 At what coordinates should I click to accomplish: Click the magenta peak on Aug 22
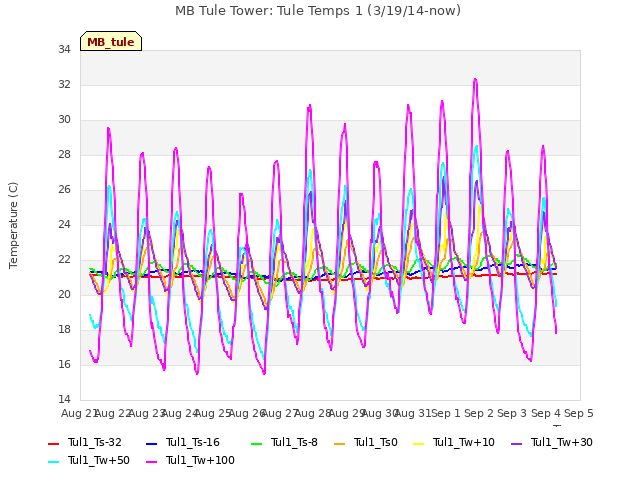[109, 128]
